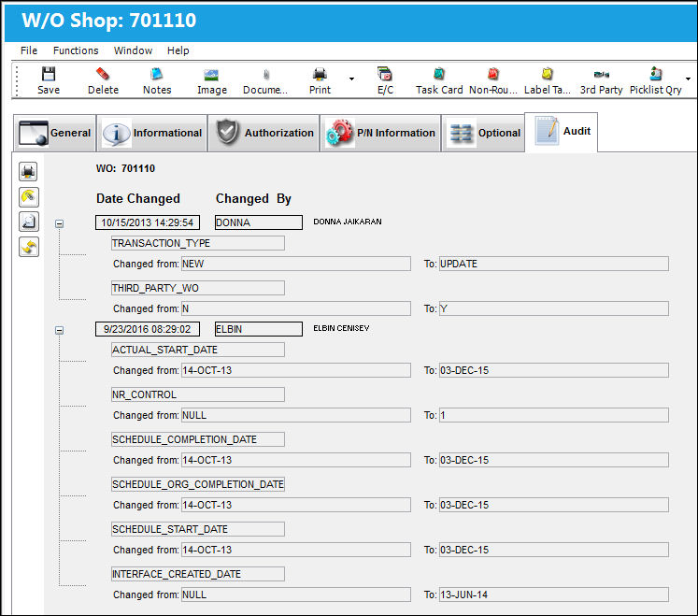Click the SCHEDULE_ORG_COMPLETION_DATE field
This screenshot has height=616, width=698.
pyautogui.click(x=198, y=484)
